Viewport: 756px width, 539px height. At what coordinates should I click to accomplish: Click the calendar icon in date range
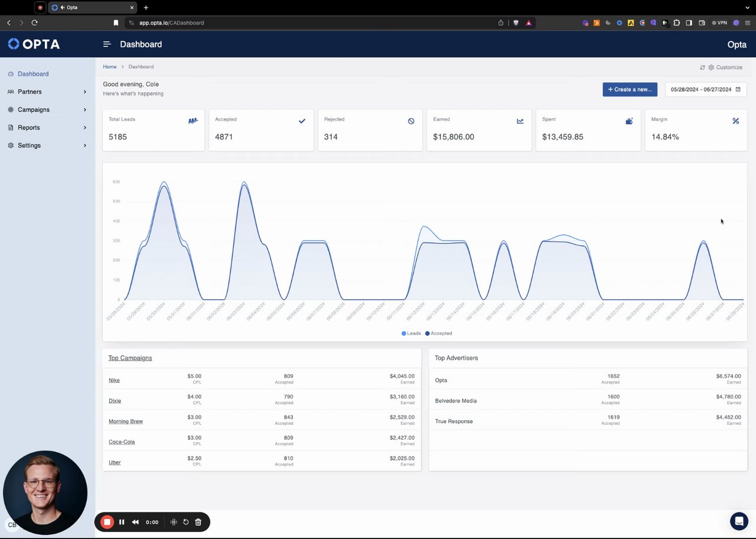tap(738, 89)
